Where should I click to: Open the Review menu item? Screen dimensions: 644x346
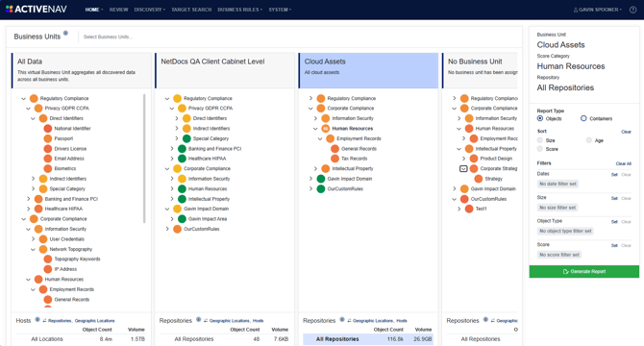pos(118,10)
